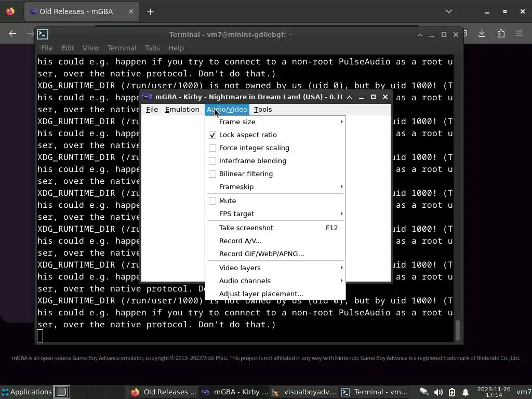Switch to Old Releases Firefox taskbar item
532x399 pixels.
(164, 392)
